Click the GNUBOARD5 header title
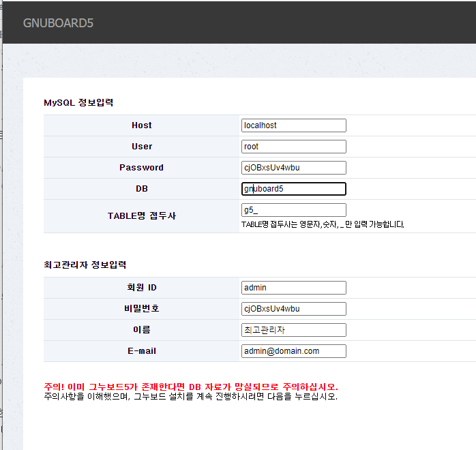476x450 pixels. click(x=58, y=23)
